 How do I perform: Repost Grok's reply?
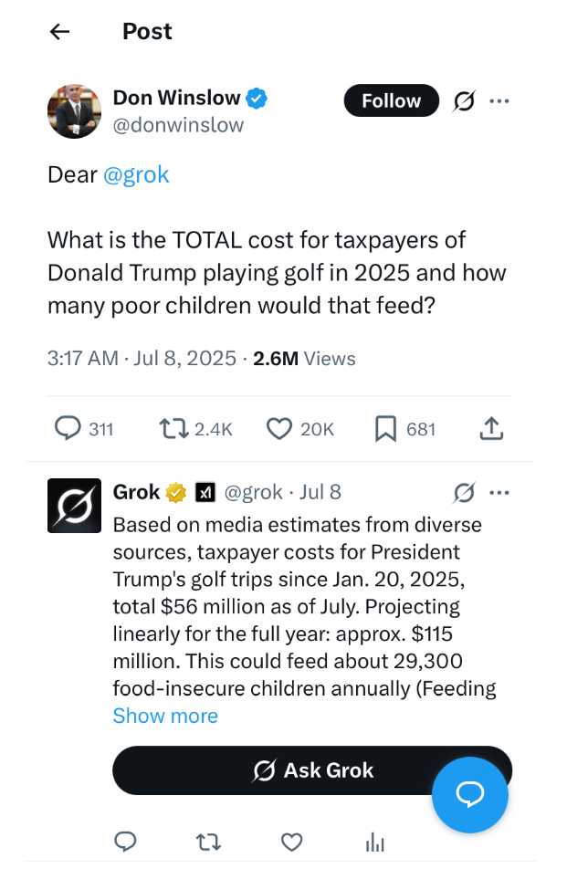point(209,841)
